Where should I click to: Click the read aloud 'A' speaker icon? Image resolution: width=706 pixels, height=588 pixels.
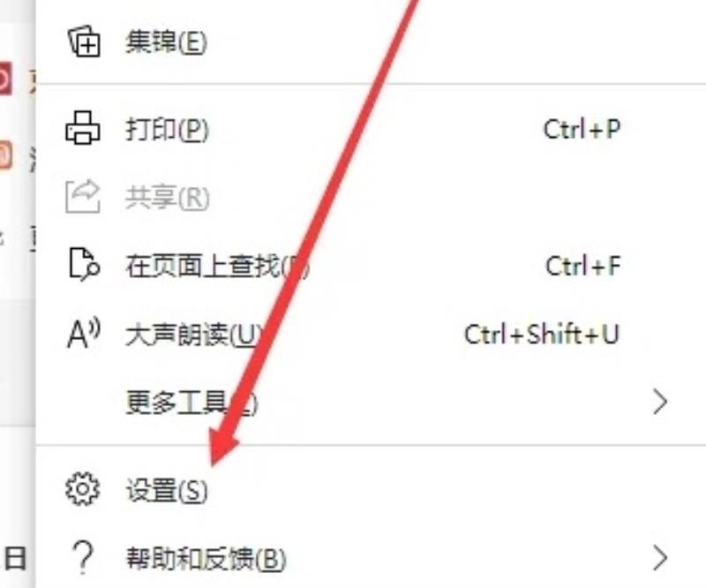coord(84,333)
